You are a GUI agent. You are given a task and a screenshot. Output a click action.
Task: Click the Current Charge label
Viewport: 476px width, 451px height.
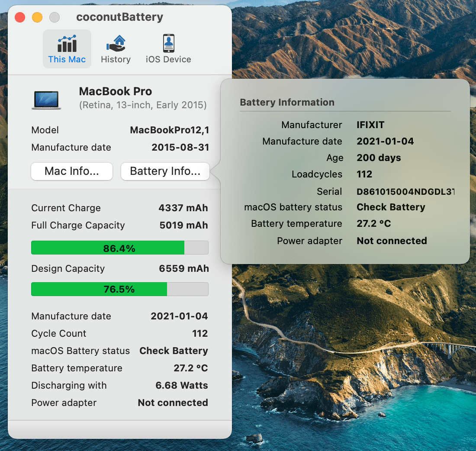[x=66, y=208]
